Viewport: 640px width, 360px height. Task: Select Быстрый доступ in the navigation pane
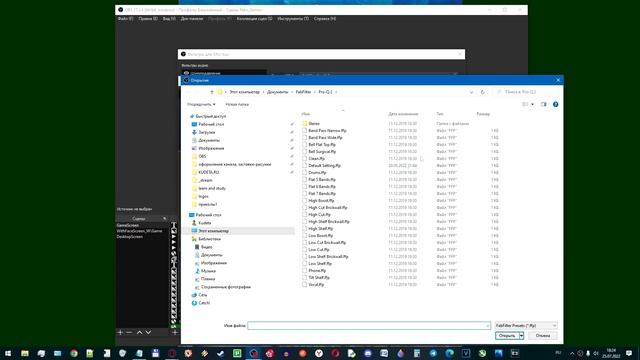[210, 116]
